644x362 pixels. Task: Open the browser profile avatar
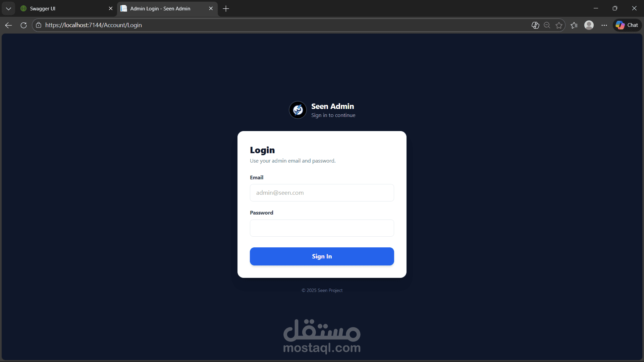[x=589, y=25]
